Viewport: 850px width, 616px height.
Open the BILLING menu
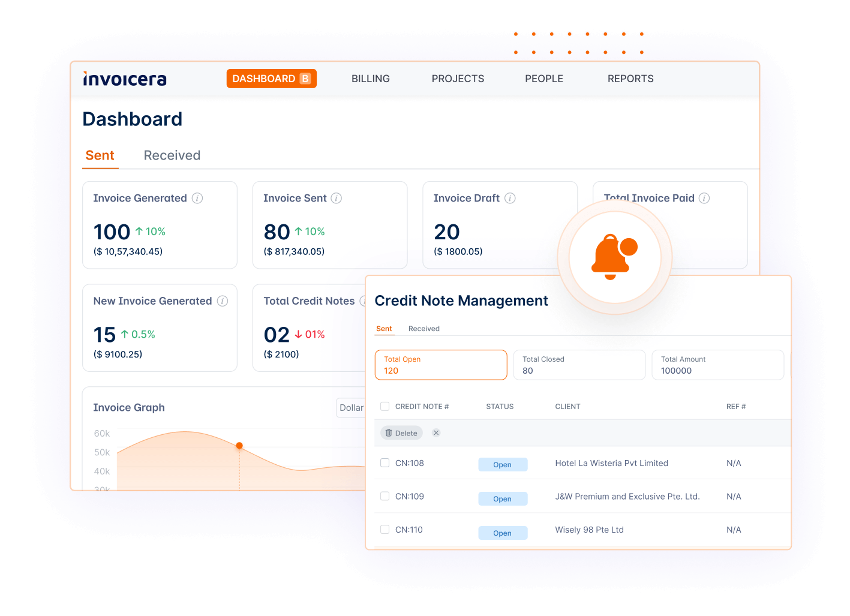371,79
